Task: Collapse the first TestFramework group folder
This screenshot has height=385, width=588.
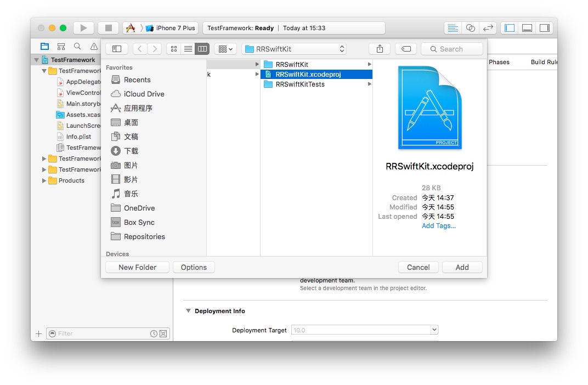Action: point(44,71)
